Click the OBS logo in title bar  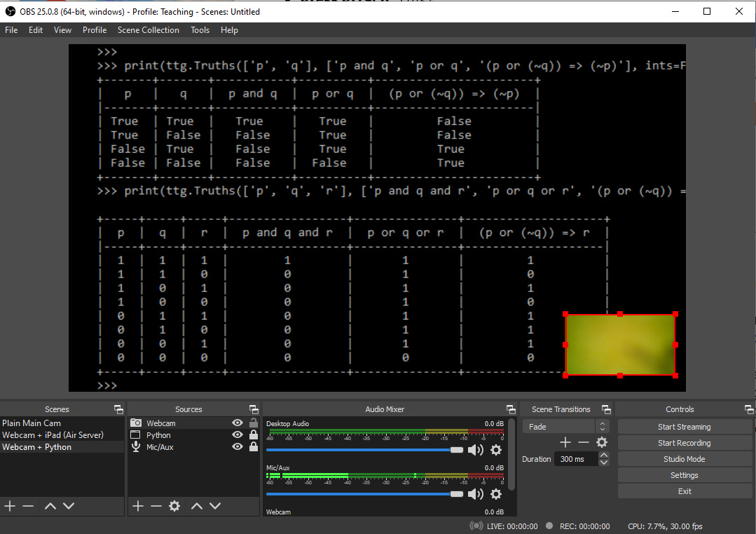tap(10, 11)
